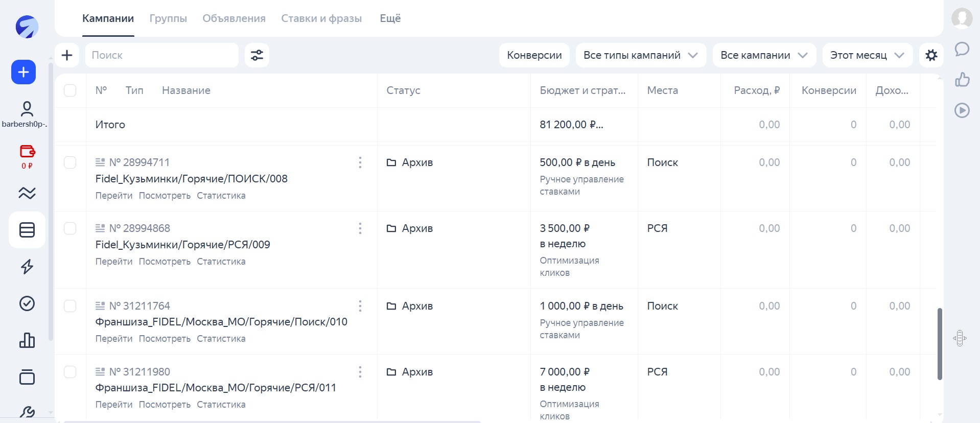Click the Итого row label
Viewport: 980px width, 423px height.
pyautogui.click(x=110, y=125)
